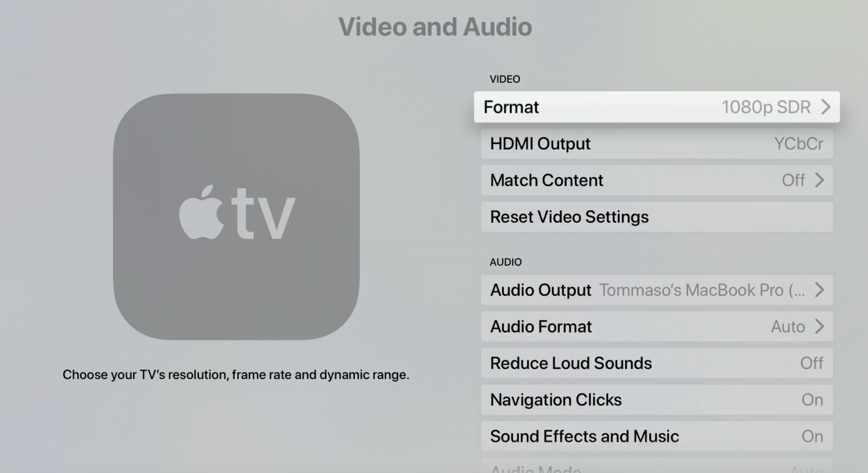Viewport: 868px width, 473px height.
Task: Click the VIDEO section header
Action: [x=505, y=79]
